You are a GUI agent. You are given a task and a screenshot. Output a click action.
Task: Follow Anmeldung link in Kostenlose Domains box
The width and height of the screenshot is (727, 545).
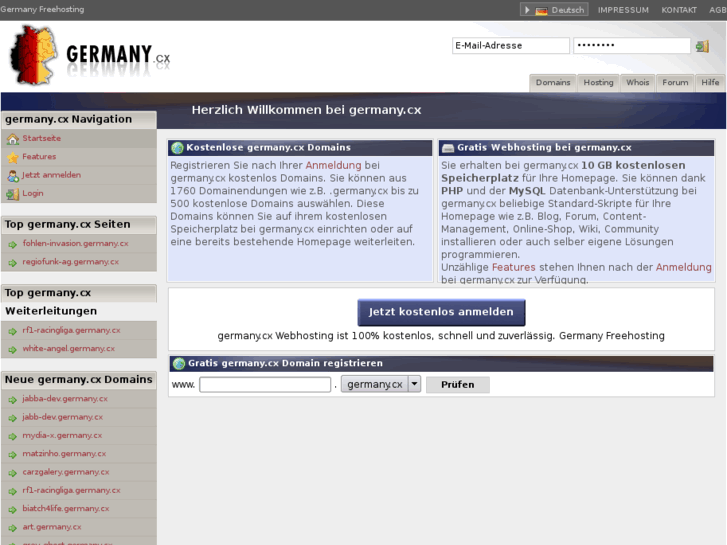[x=333, y=165]
